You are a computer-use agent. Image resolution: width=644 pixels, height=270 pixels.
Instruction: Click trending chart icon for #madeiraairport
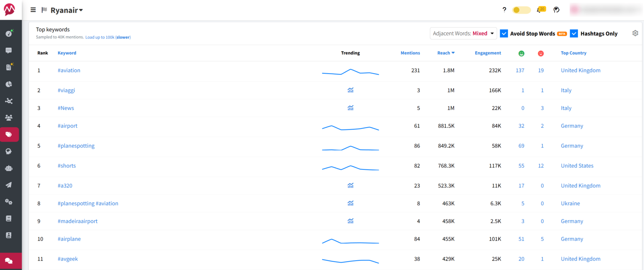click(350, 221)
